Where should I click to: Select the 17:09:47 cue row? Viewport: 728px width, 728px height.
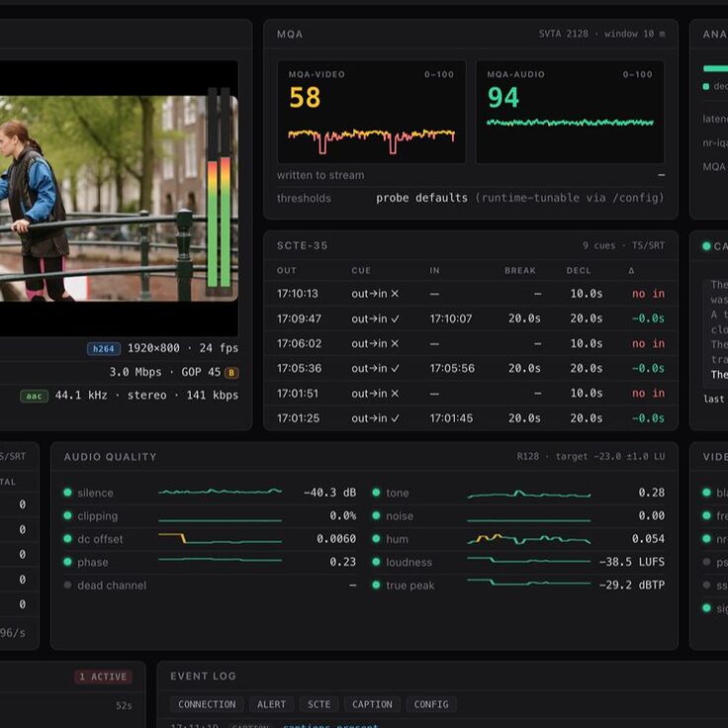[x=471, y=318]
